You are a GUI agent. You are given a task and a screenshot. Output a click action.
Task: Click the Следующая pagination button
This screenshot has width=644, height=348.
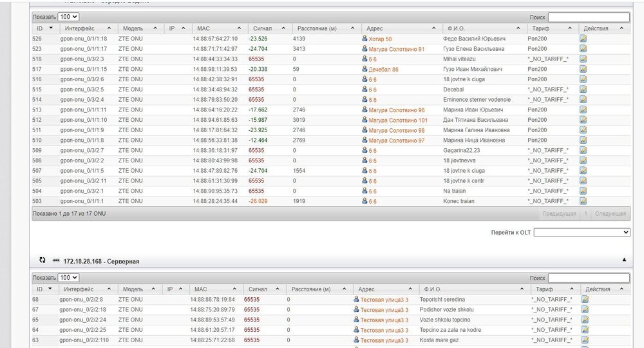pyautogui.click(x=609, y=213)
